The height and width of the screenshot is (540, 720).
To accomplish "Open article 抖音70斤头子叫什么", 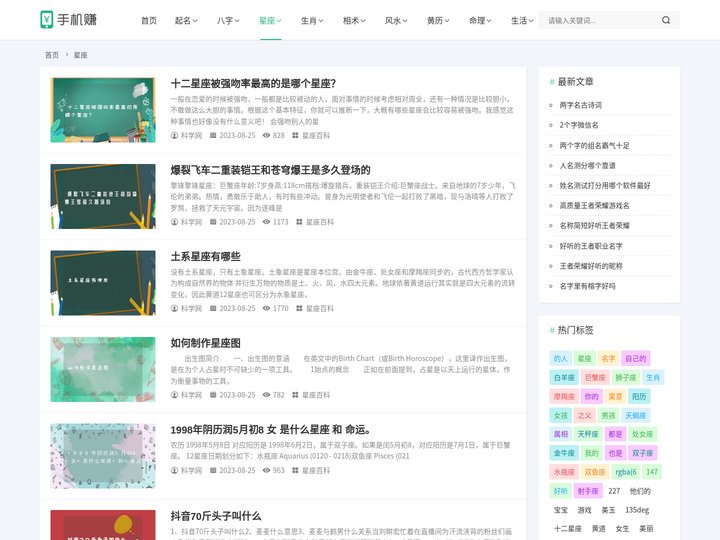I will tap(216, 516).
